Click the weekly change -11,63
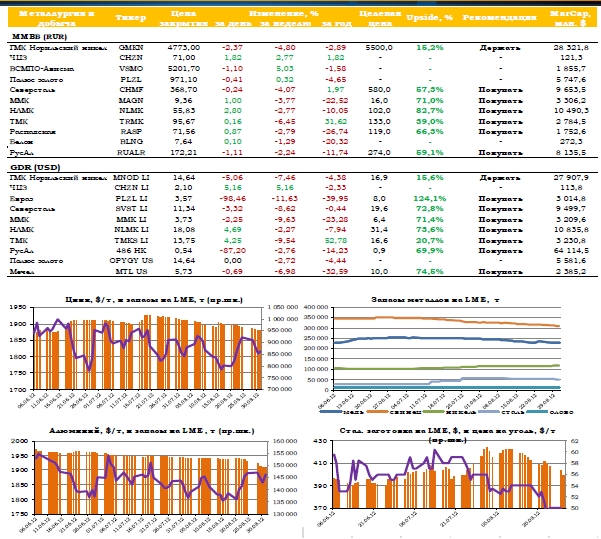The image size is (601, 539). pyautogui.click(x=285, y=199)
